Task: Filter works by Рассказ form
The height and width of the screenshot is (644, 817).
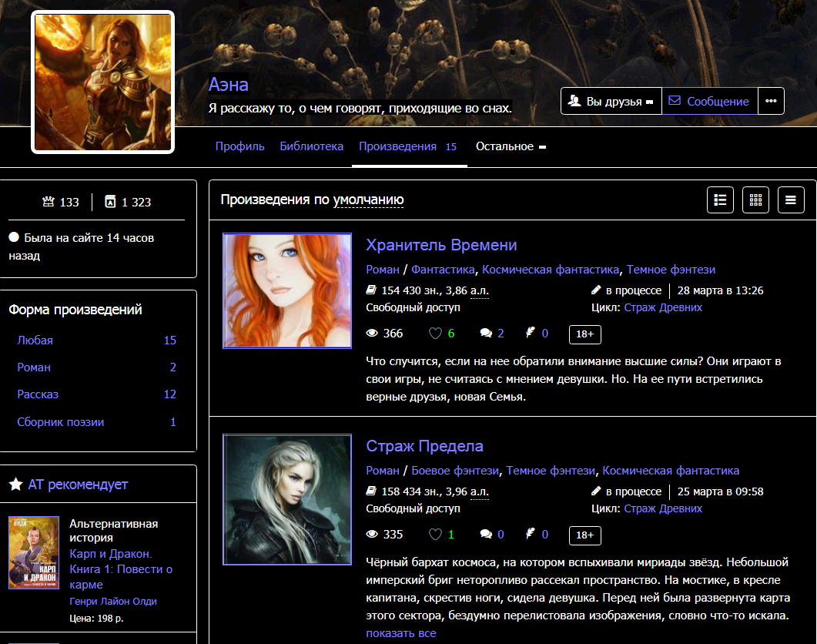Action: 38,394
